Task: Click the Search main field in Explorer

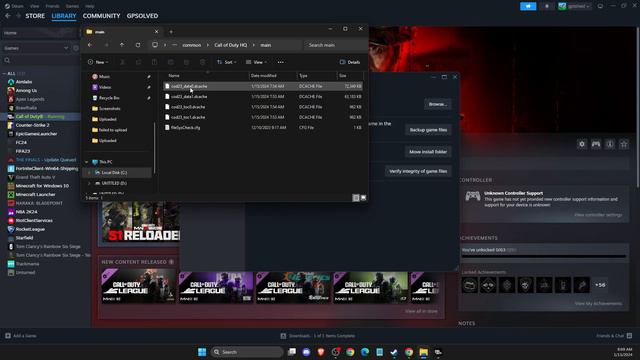Action: coord(335,45)
